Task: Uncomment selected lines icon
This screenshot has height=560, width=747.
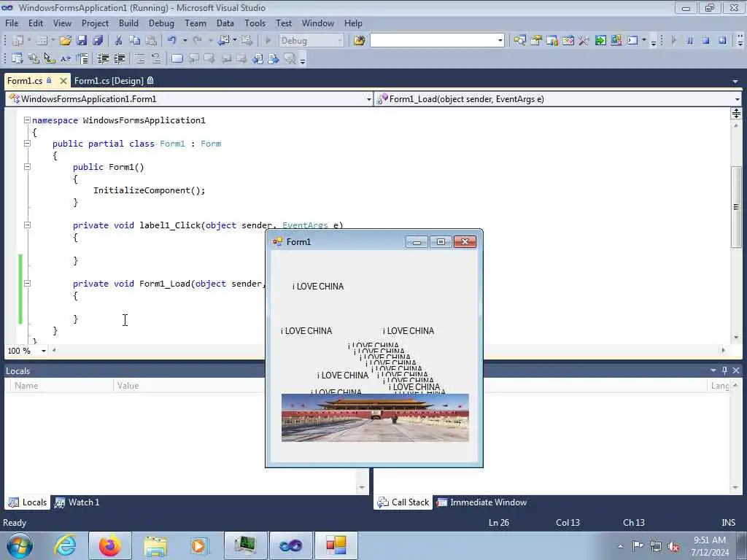Action: point(156,58)
